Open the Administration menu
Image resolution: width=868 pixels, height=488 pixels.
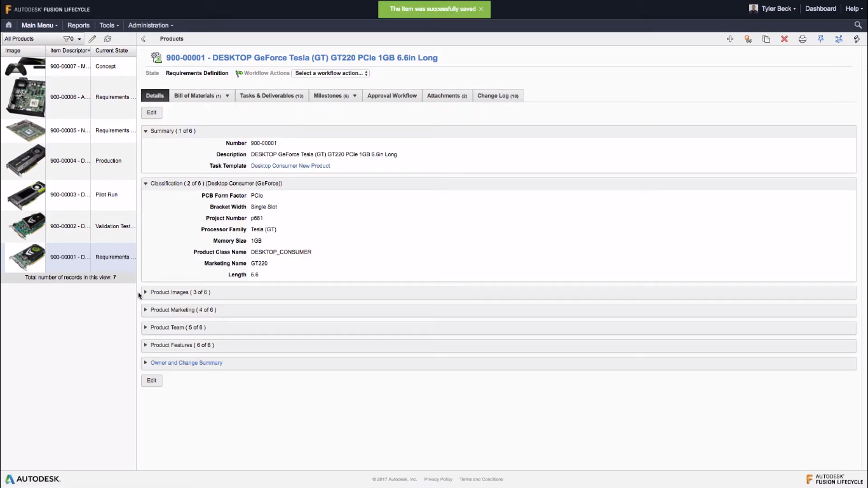(151, 25)
